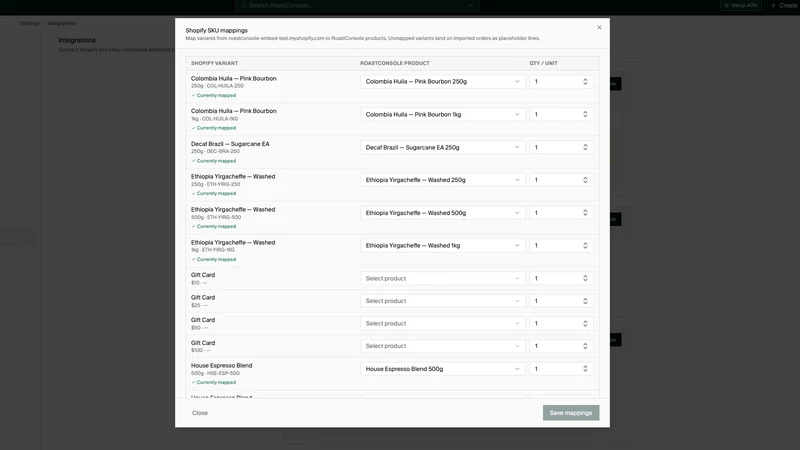Adjust quantity stepper for $50 Gift Card row
Viewport: 800px width, 450px height.
(x=585, y=323)
